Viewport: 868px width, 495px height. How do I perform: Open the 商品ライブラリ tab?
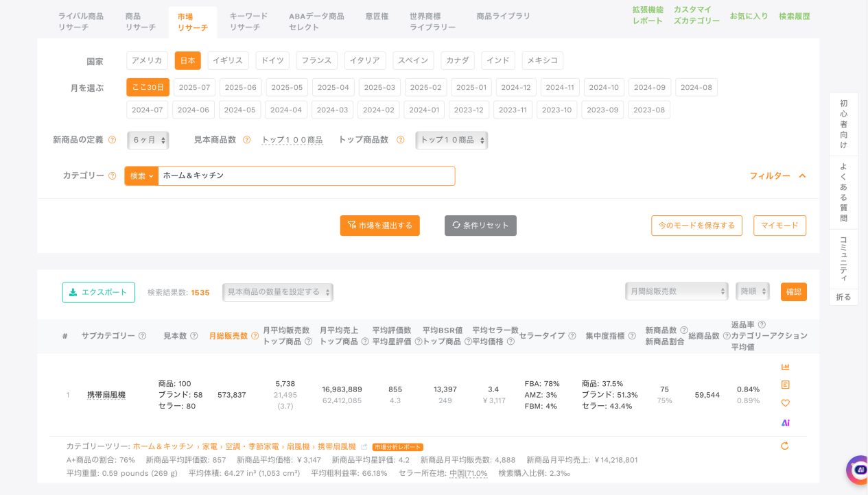point(503,16)
